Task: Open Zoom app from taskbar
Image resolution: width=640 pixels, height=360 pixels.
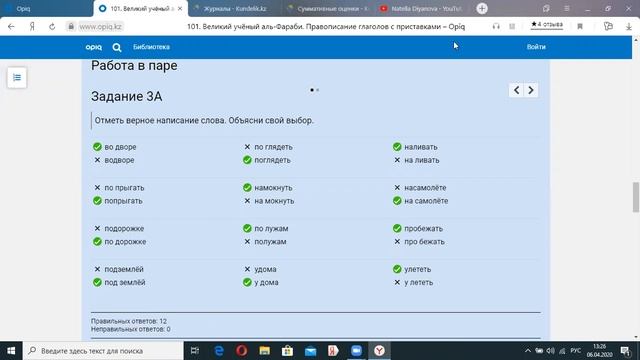Action: pyautogui.click(x=356, y=351)
